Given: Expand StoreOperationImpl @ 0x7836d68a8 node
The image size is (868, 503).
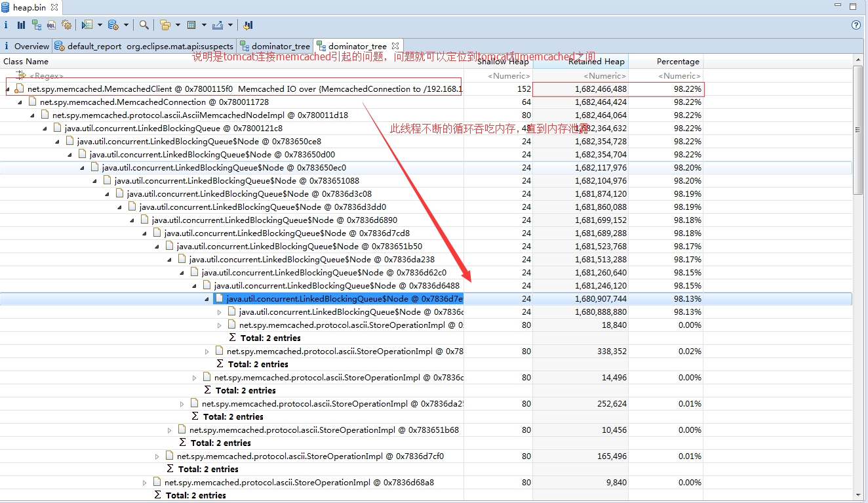Looking at the screenshot, I should coord(145,483).
